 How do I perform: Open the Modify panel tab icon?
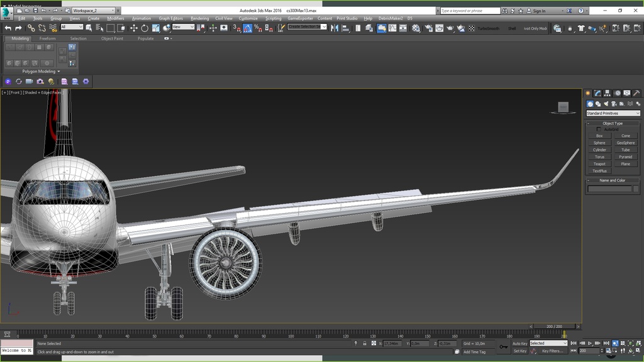pos(597,93)
